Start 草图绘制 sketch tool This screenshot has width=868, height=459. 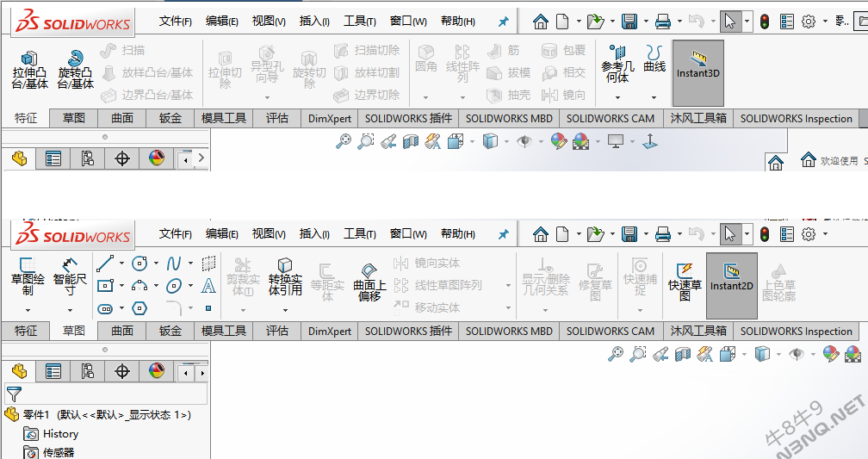click(x=28, y=276)
